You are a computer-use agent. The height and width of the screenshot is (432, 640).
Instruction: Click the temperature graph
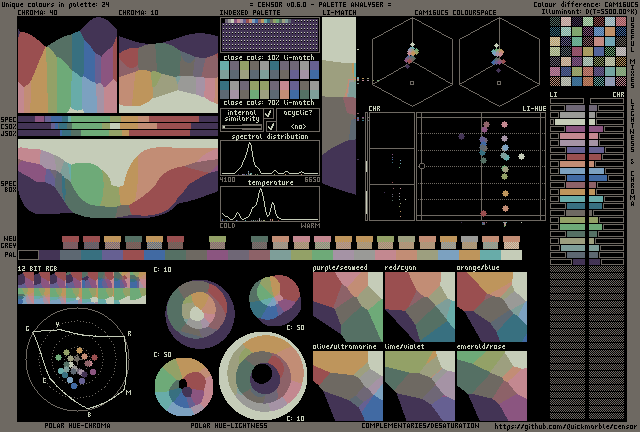(x=270, y=204)
